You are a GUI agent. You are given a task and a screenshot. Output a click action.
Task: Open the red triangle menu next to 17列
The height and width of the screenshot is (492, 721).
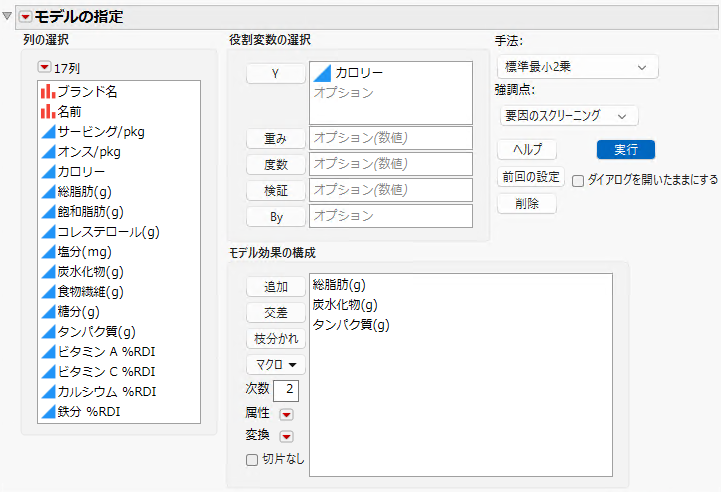44,68
